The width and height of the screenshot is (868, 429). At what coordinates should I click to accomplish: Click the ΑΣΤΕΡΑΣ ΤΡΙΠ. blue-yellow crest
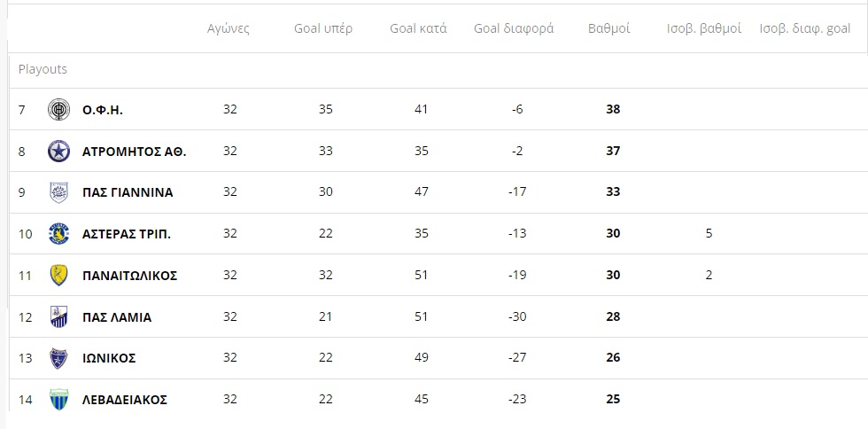click(x=58, y=234)
